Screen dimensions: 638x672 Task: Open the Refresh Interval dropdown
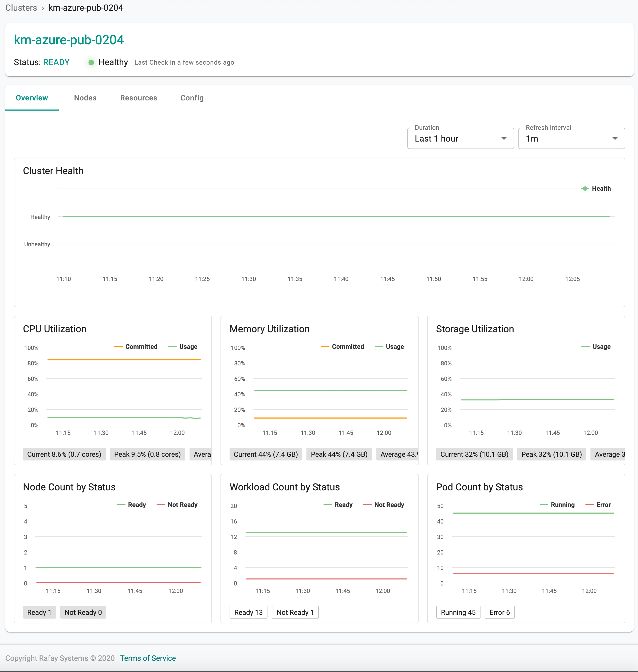571,138
